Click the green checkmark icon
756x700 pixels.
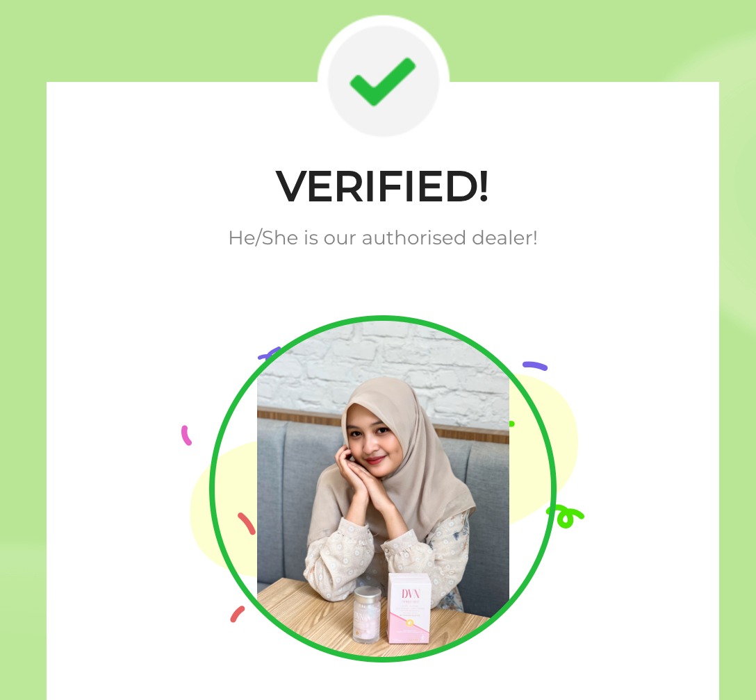382,81
